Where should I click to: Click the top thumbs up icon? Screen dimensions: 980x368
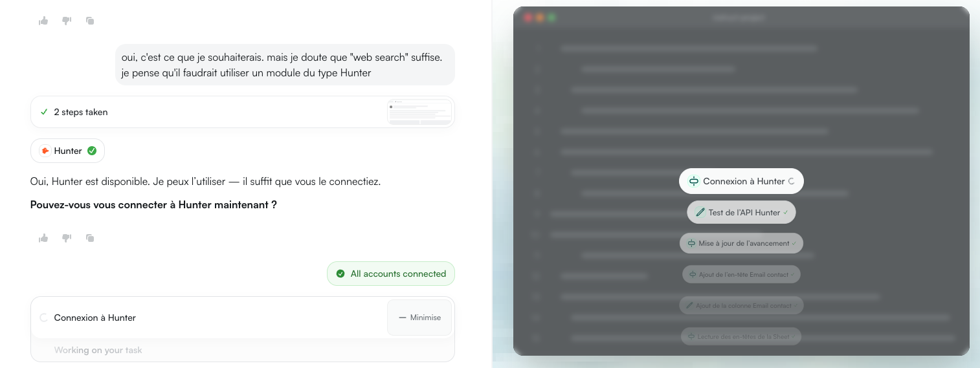pos(43,21)
